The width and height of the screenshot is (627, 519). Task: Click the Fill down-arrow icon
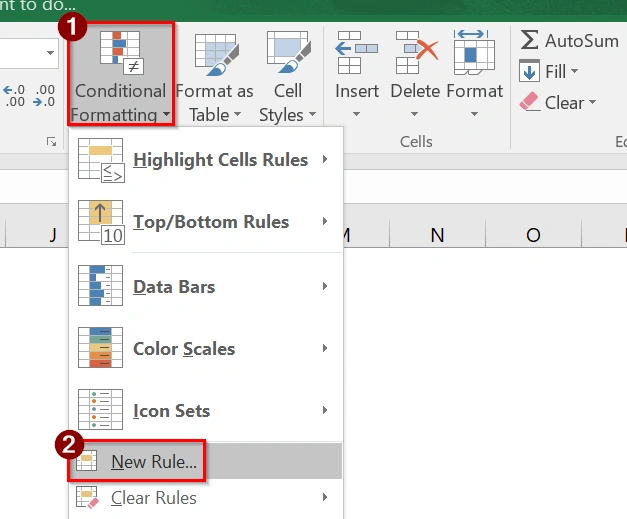pos(530,72)
